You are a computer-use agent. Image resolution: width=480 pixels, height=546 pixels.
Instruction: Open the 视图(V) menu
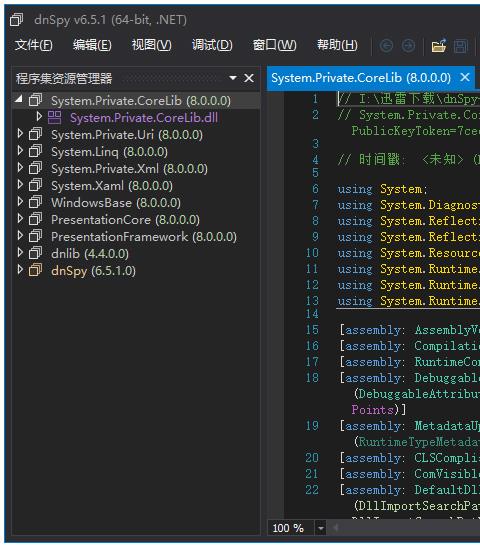pyautogui.click(x=152, y=45)
